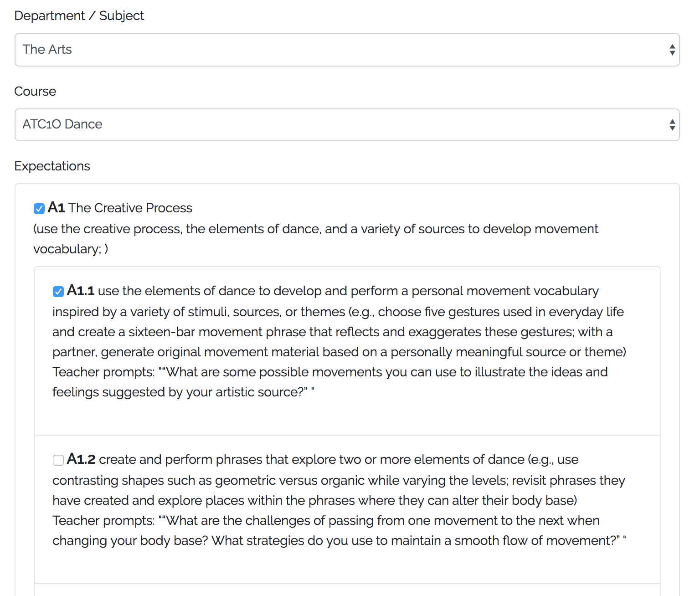This screenshot has height=596, width=700.
Task: Click "ATC1O Dance" selected value text
Action: [62, 124]
